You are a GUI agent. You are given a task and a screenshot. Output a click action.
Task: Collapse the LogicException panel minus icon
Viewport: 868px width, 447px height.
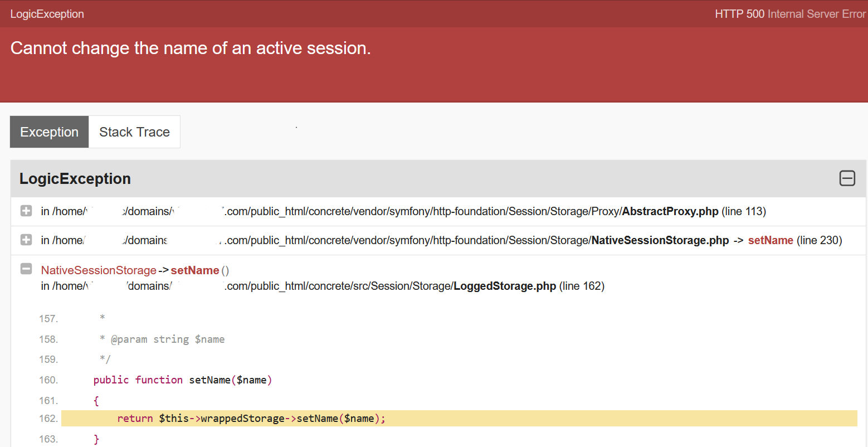click(847, 178)
